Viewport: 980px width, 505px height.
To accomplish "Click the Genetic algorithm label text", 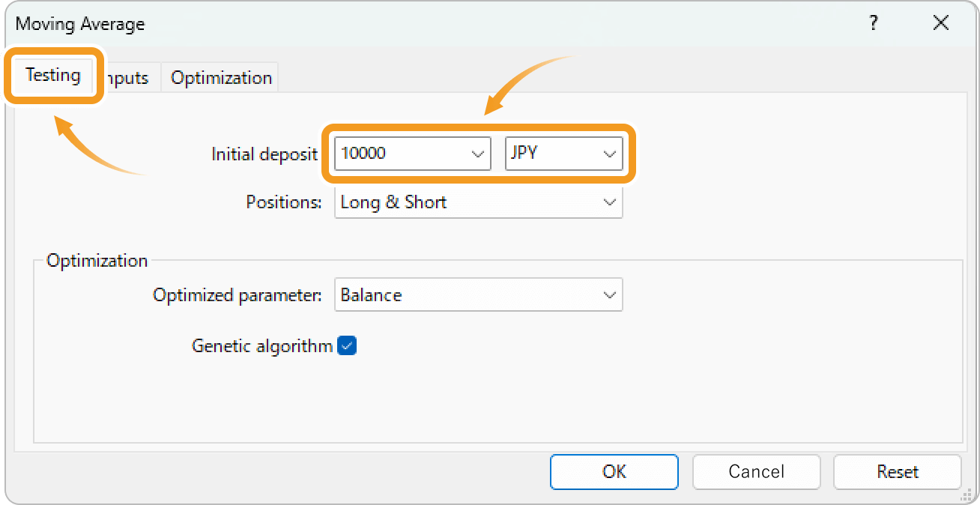I will pyautogui.click(x=261, y=346).
